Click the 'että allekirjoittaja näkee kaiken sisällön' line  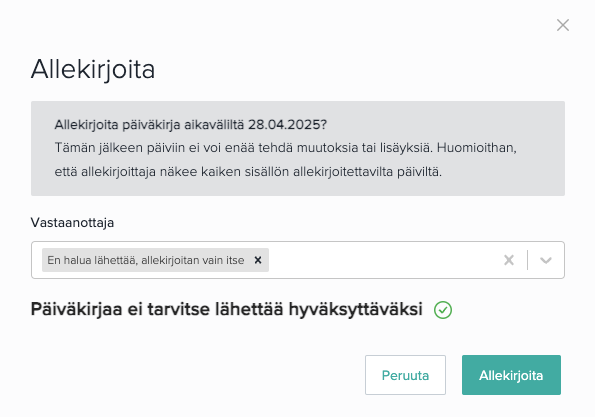248,172
